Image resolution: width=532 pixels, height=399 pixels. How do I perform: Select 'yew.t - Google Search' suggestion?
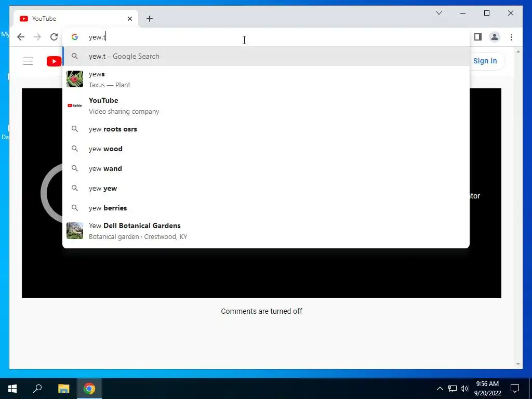click(266, 56)
